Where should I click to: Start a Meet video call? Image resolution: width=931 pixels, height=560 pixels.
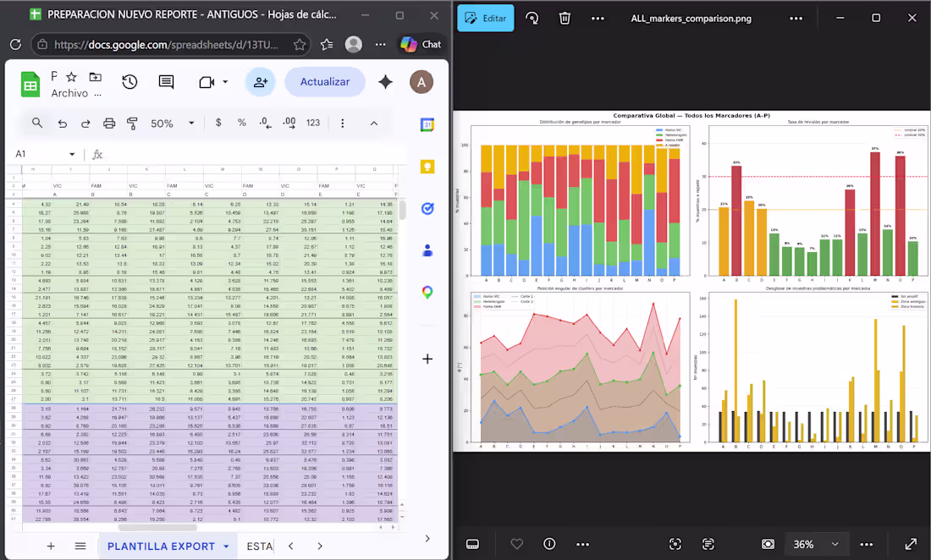click(207, 82)
